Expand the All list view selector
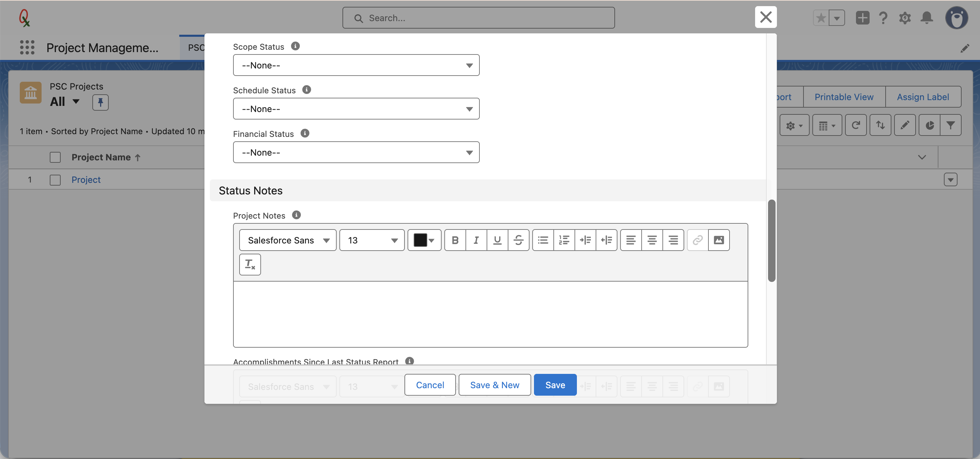This screenshot has width=980, height=459. [76, 101]
